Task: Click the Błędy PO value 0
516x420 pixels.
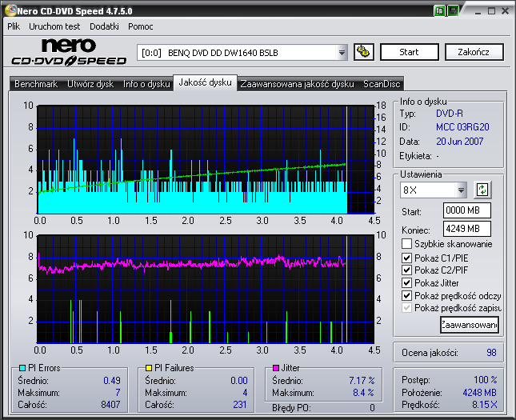Action: point(372,408)
